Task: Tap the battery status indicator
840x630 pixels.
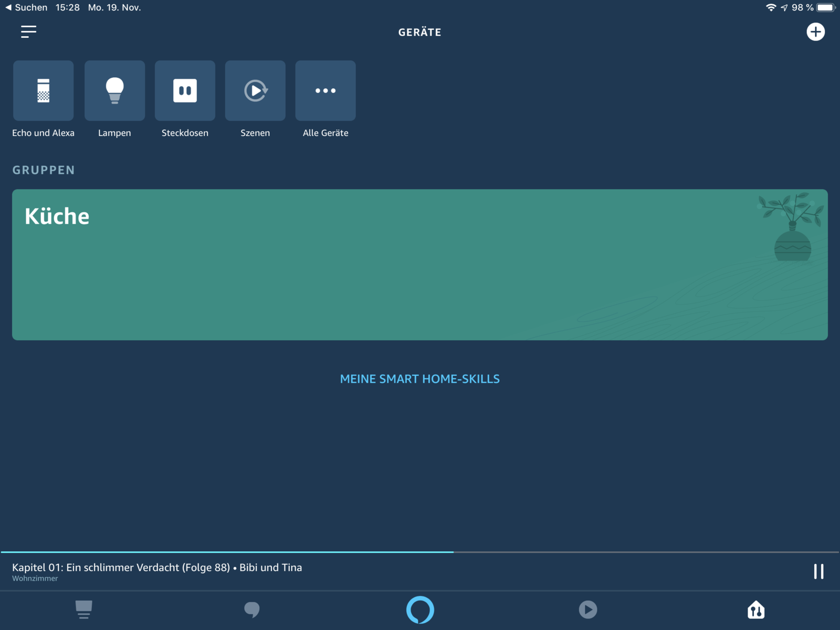Action: click(x=826, y=7)
